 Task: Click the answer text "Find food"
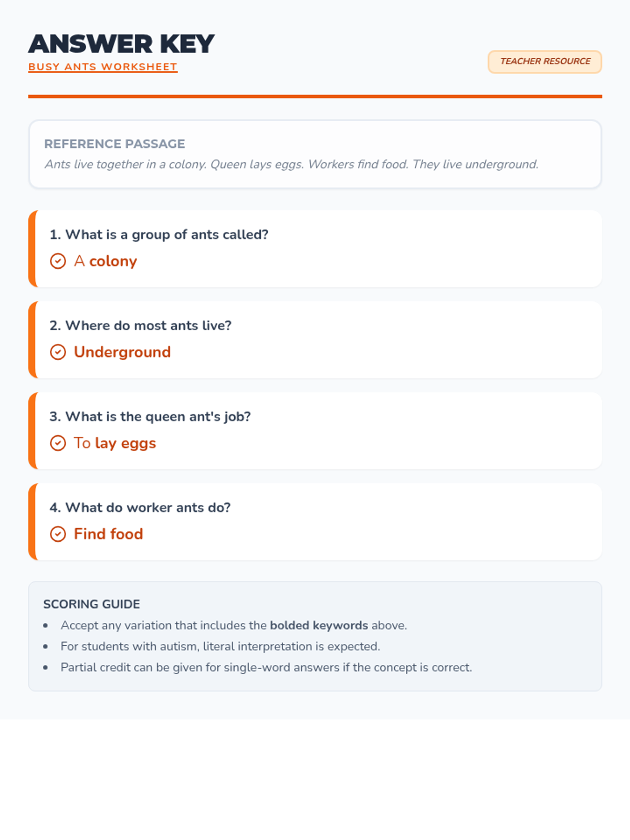click(109, 534)
